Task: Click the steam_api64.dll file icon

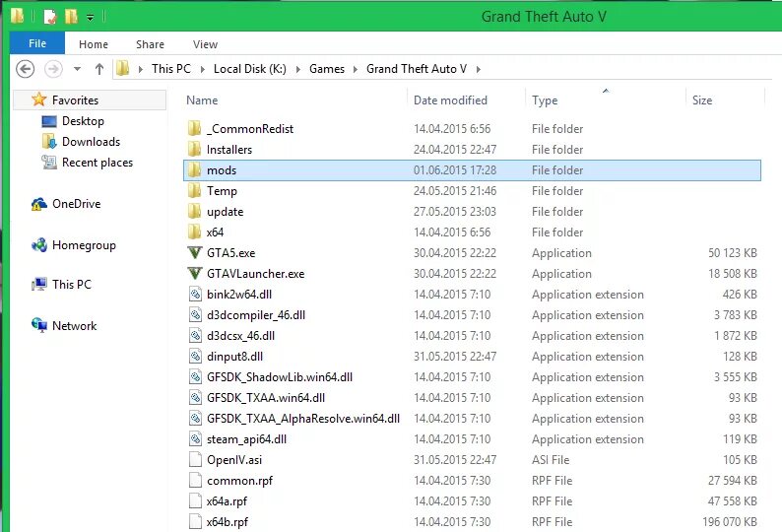Action: [195, 439]
